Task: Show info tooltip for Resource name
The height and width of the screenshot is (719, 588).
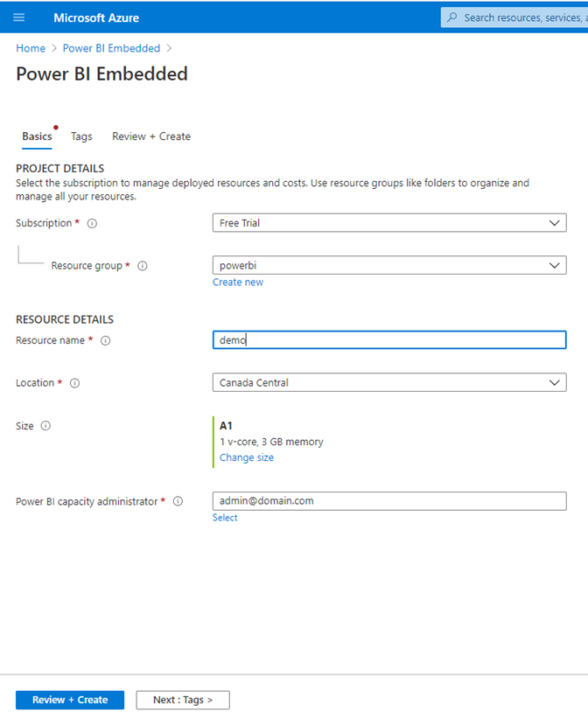Action: click(106, 341)
